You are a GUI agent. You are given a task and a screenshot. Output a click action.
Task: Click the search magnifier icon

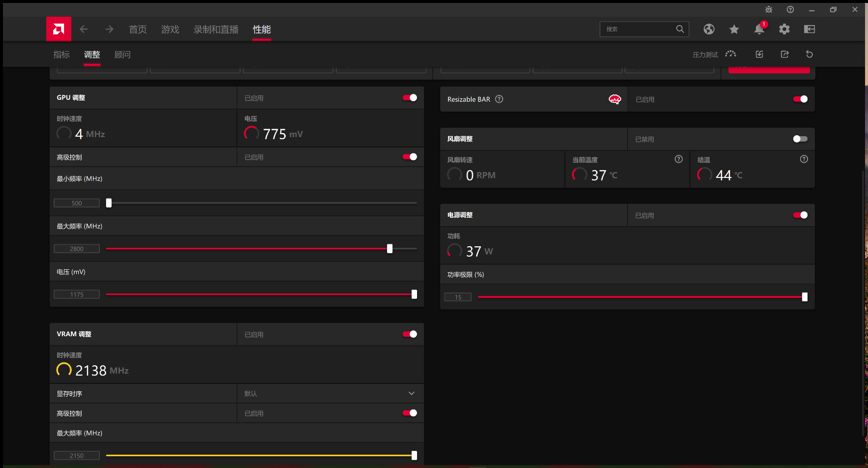pyautogui.click(x=680, y=29)
